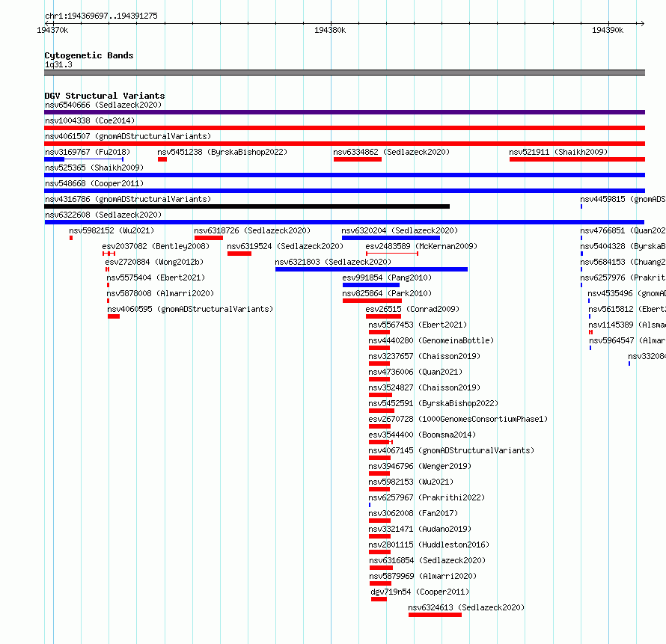Viewport: 666px width, 644px height.
Task: Click nsv825864 (Park2010) label
Action: click(x=387, y=293)
